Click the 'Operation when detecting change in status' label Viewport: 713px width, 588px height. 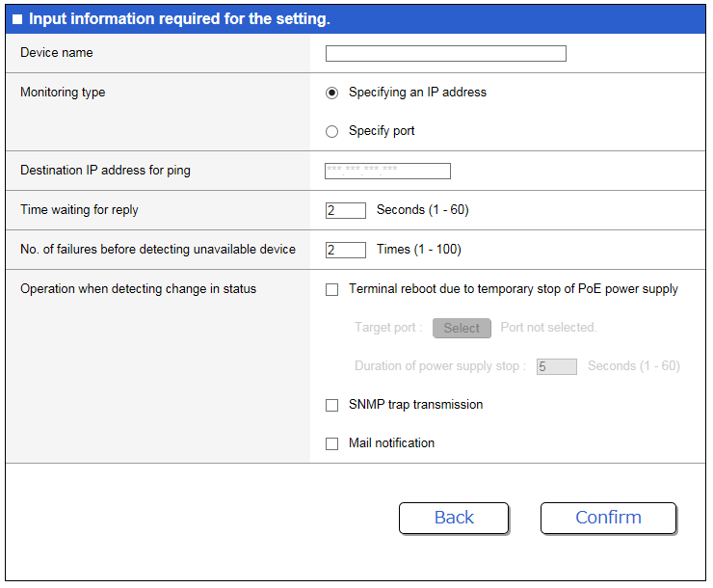point(138,288)
